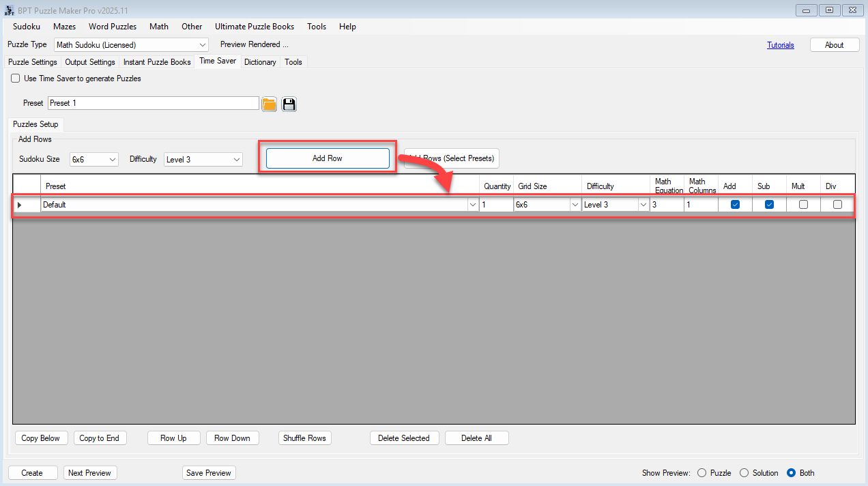868x486 pixels.
Task: Uncheck the Add checkbox in Default row
Action: 735,204
